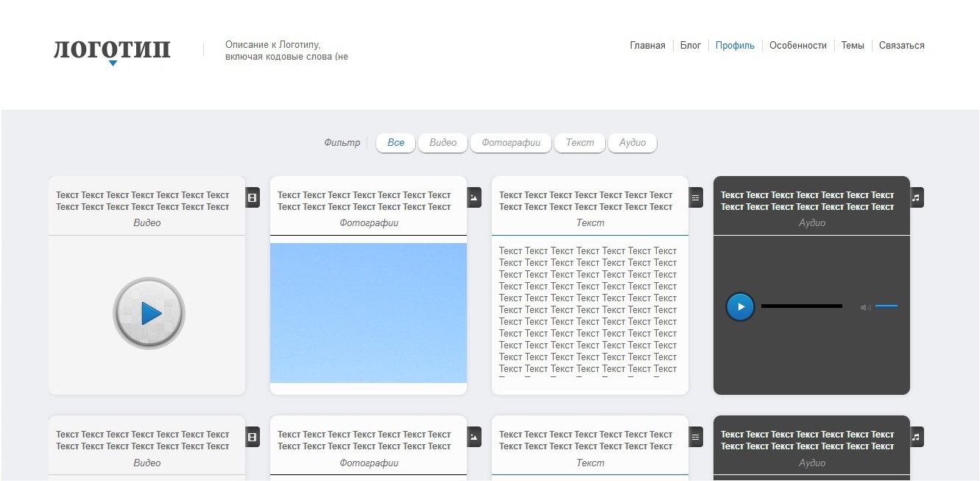This screenshot has height=481, width=980.
Task: Click the photo icon on first photo card
Action: (x=474, y=197)
